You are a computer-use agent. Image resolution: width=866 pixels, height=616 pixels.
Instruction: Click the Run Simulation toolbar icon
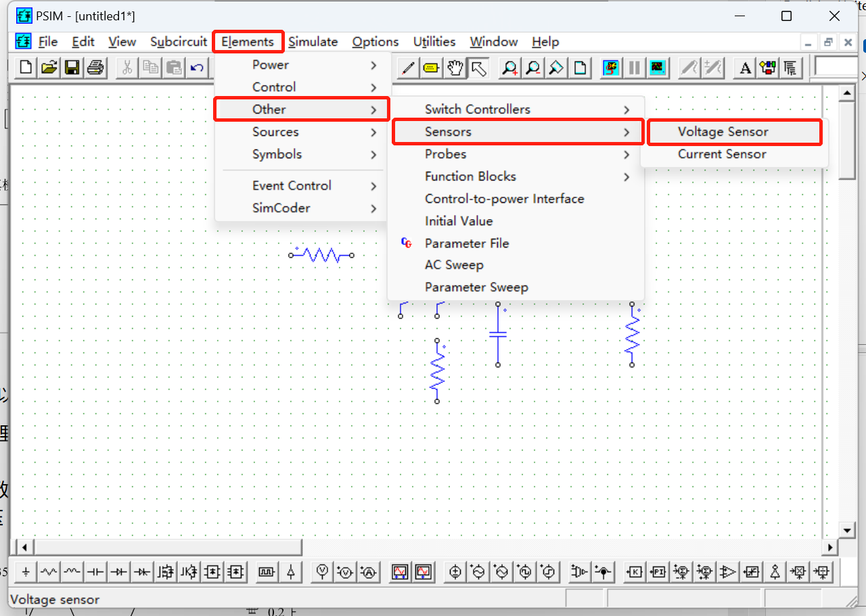click(x=612, y=68)
